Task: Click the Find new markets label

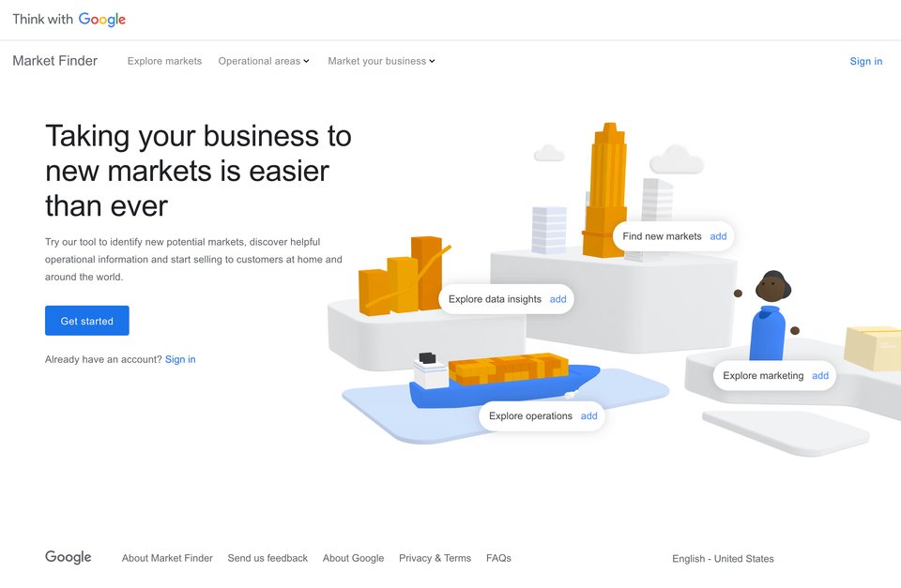Action: click(x=662, y=236)
